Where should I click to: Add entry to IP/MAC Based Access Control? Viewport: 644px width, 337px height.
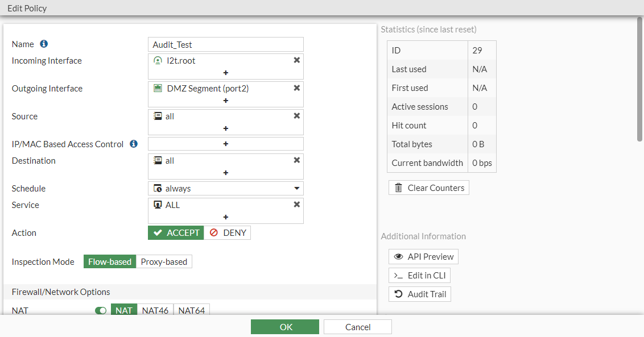pos(226,144)
